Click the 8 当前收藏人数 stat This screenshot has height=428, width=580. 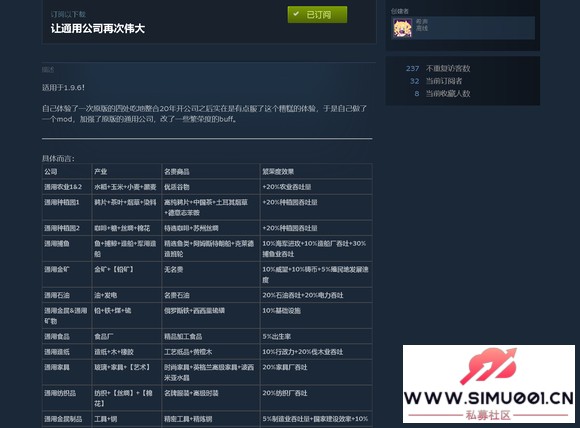click(x=442, y=94)
